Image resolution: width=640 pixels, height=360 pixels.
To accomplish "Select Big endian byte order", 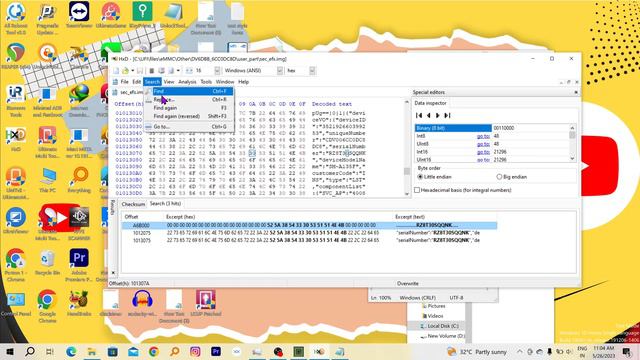I will coord(511,177).
